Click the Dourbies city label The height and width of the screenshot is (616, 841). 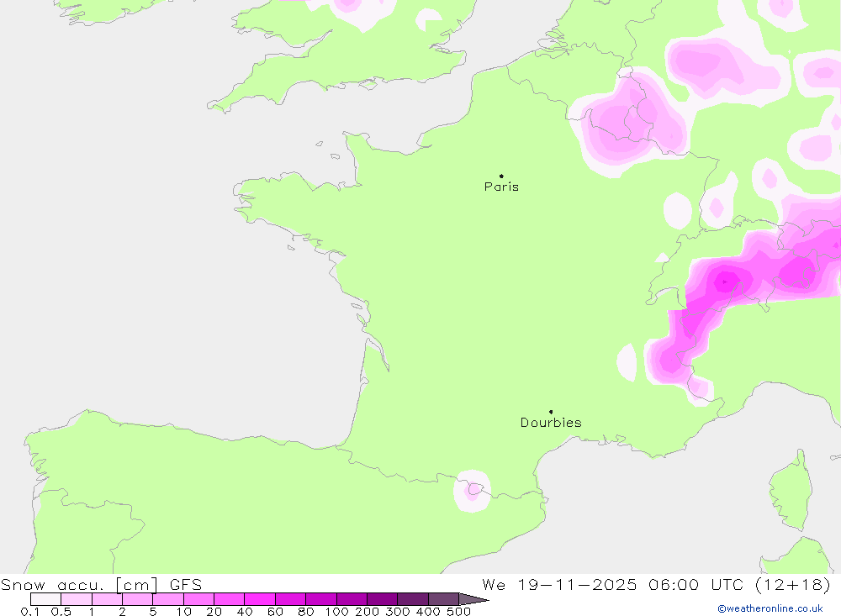click(551, 423)
